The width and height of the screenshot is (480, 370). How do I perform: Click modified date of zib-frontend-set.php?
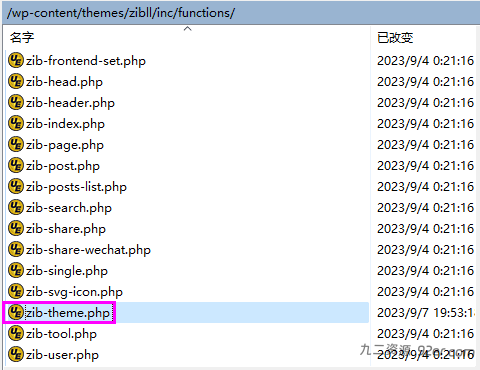pos(425,61)
